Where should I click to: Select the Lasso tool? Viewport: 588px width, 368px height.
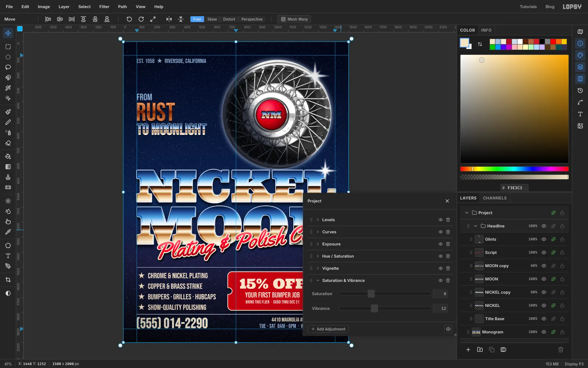tap(8, 67)
